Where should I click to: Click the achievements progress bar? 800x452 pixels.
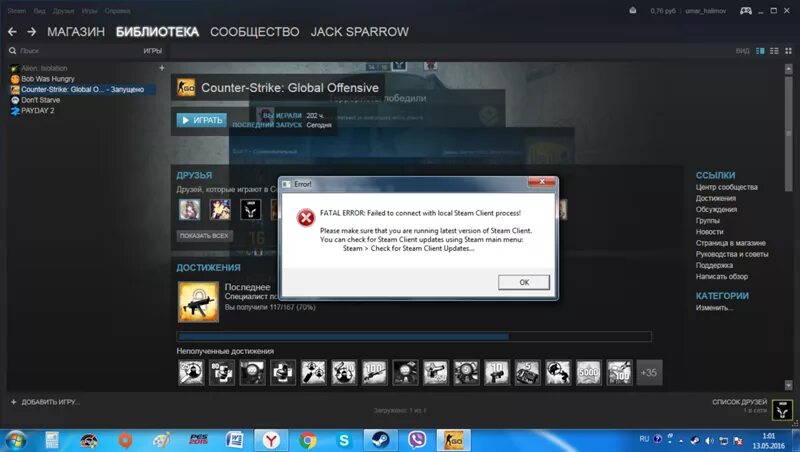pos(414,337)
